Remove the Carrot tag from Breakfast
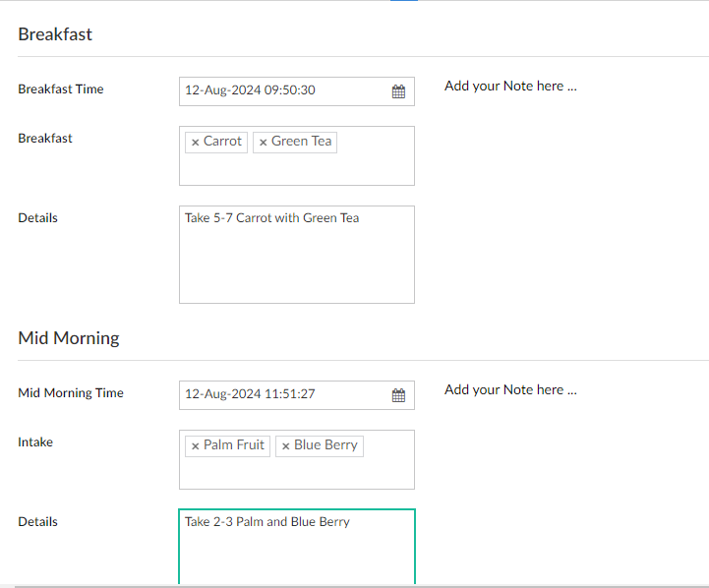709x588 pixels. click(x=195, y=143)
